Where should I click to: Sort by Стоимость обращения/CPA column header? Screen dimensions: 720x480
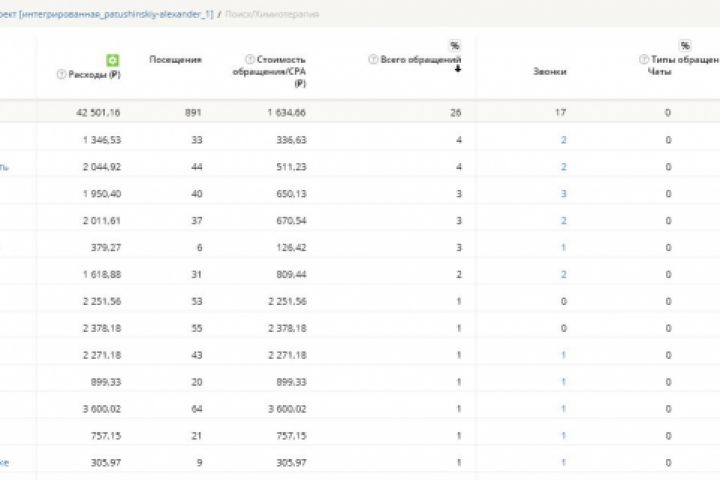pyautogui.click(x=269, y=71)
